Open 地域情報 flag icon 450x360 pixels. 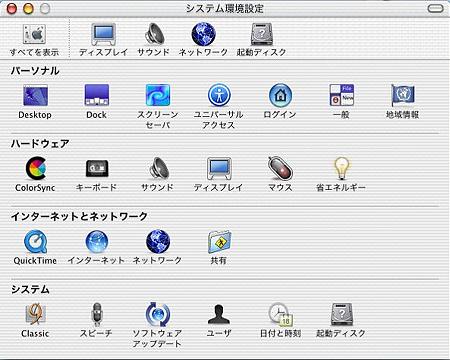pos(403,95)
